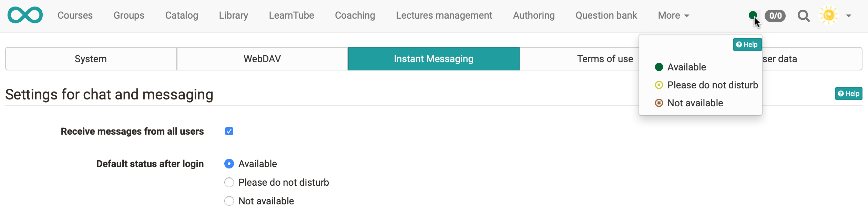868x213 pixels.
Task: Set status to Not available in popup
Action: [x=695, y=103]
